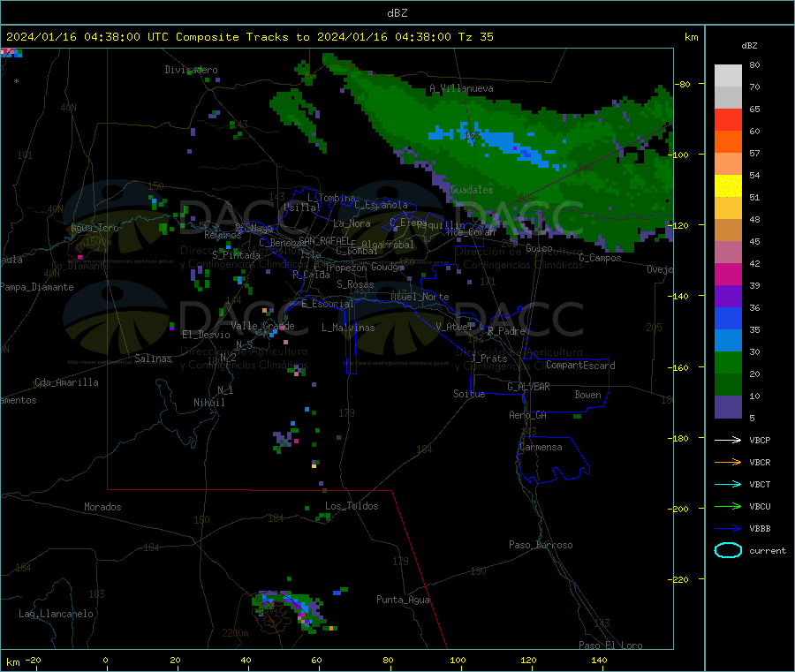
Task: Click the Laq.Llancanelo label
Action: [x=56, y=614]
